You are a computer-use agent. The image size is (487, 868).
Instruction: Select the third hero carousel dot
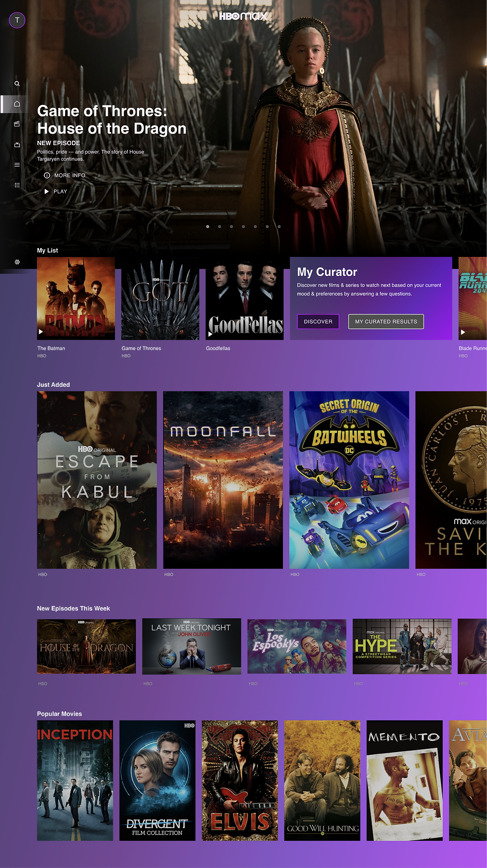click(232, 226)
